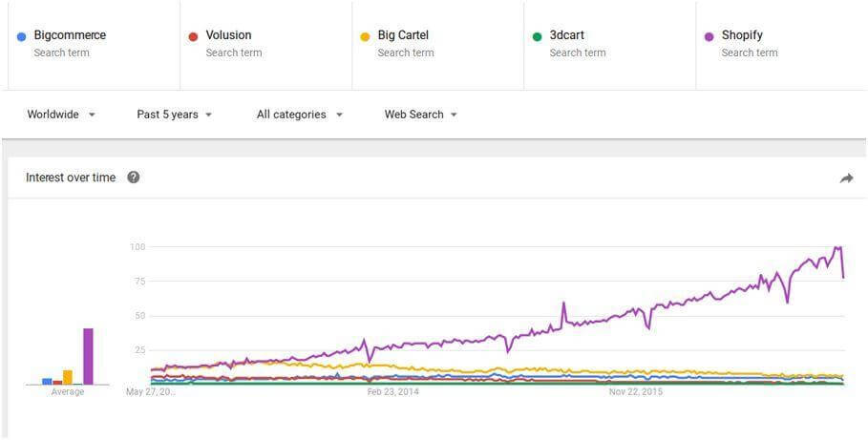Open the Interest over time help icon
The image size is (868, 440).
(134, 178)
